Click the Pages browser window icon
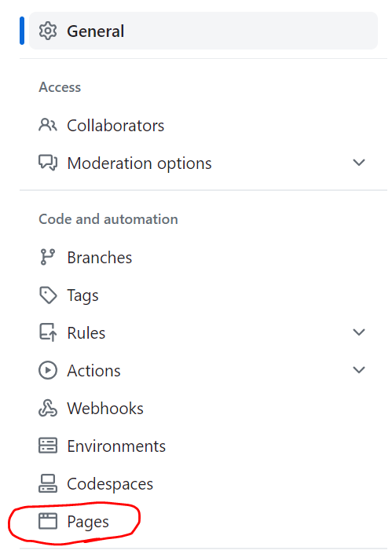Screen dimensions: 392x554 (x=48, y=521)
